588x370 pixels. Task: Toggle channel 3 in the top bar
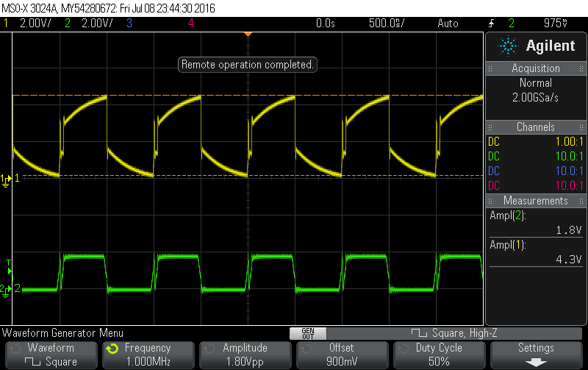point(129,24)
